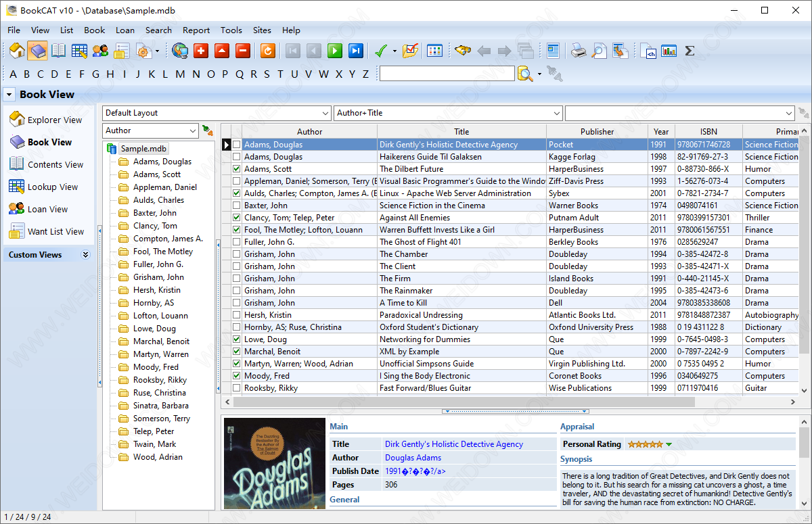Open the Sites menu

[262, 30]
